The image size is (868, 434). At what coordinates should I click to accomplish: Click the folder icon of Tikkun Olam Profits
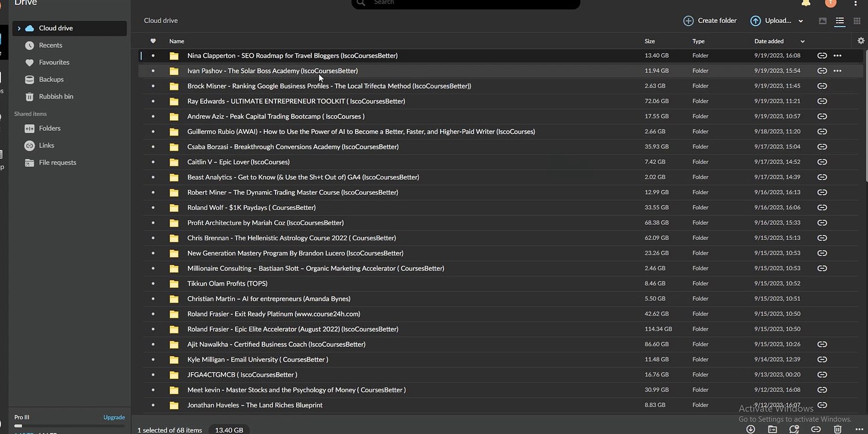click(174, 283)
